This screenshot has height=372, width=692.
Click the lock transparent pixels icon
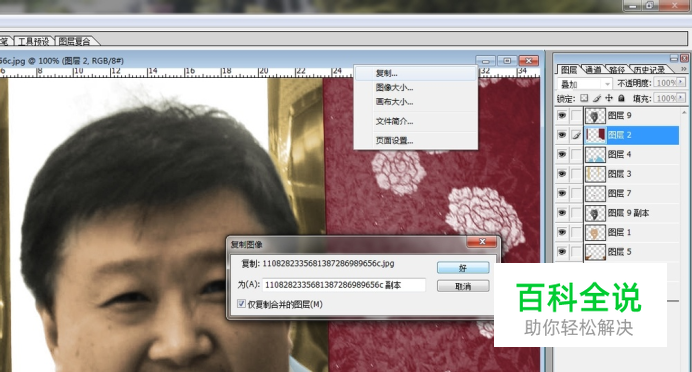(584, 98)
